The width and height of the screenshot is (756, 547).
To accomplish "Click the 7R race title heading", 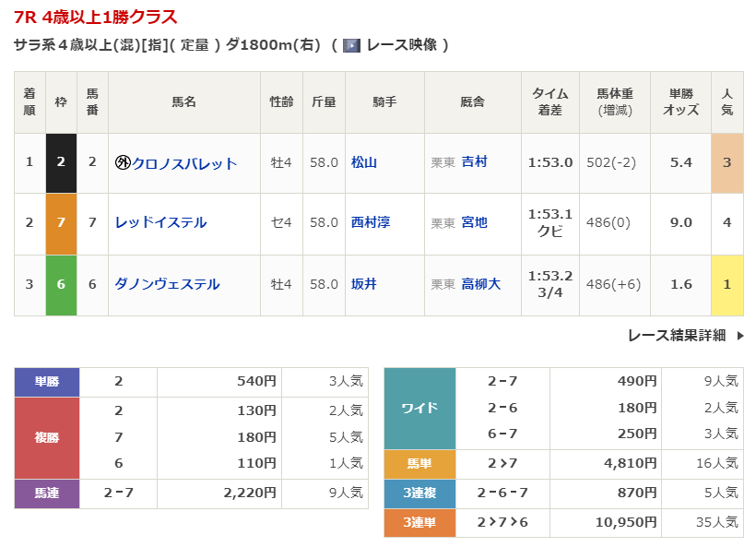I will 96,17.
